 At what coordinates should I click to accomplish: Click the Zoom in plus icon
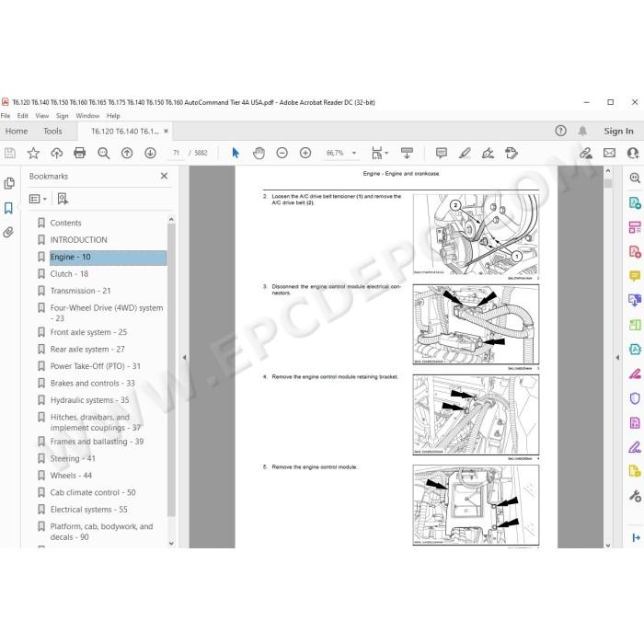305,154
